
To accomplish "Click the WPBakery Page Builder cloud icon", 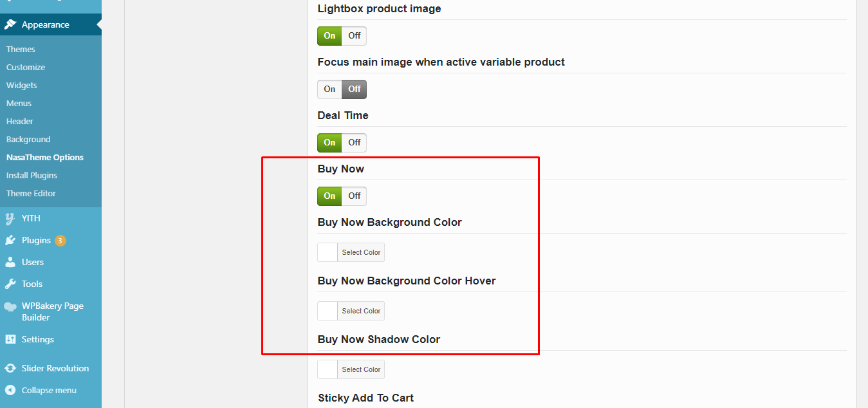I will pos(10,306).
